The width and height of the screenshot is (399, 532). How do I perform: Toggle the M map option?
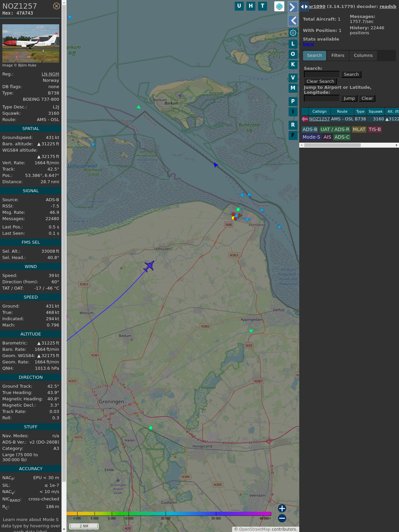pos(293,88)
